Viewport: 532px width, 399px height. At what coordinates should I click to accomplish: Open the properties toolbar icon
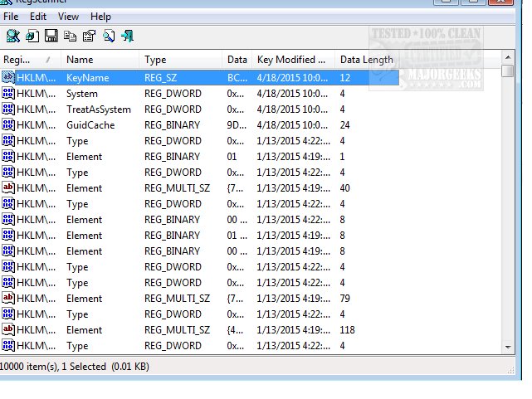point(90,36)
